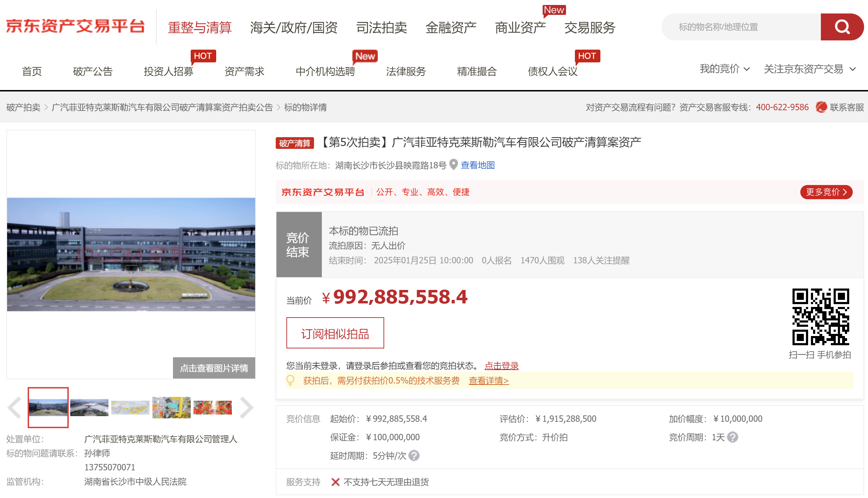Click the map pin location icon
The height and width of the screenshot is (498, 868).
coord(453,164)
